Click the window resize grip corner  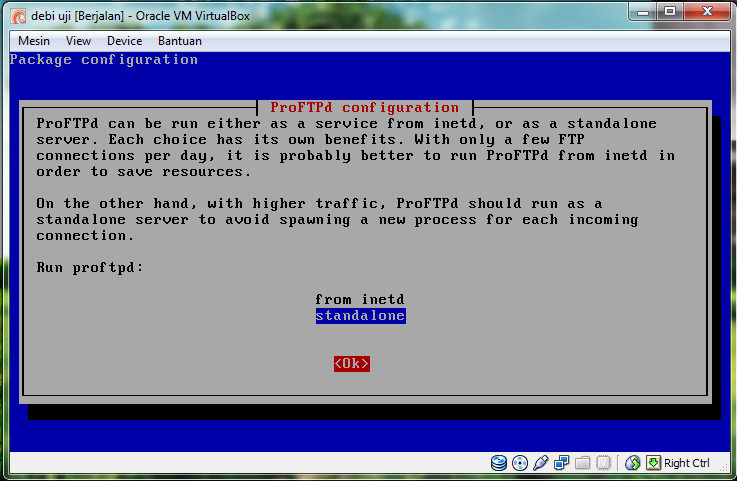[723, 467]
